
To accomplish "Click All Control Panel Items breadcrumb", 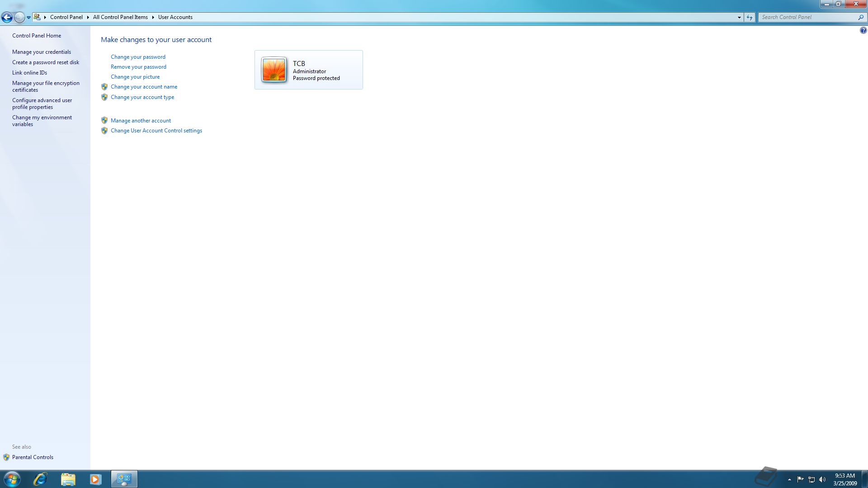I will click(120, 17).
